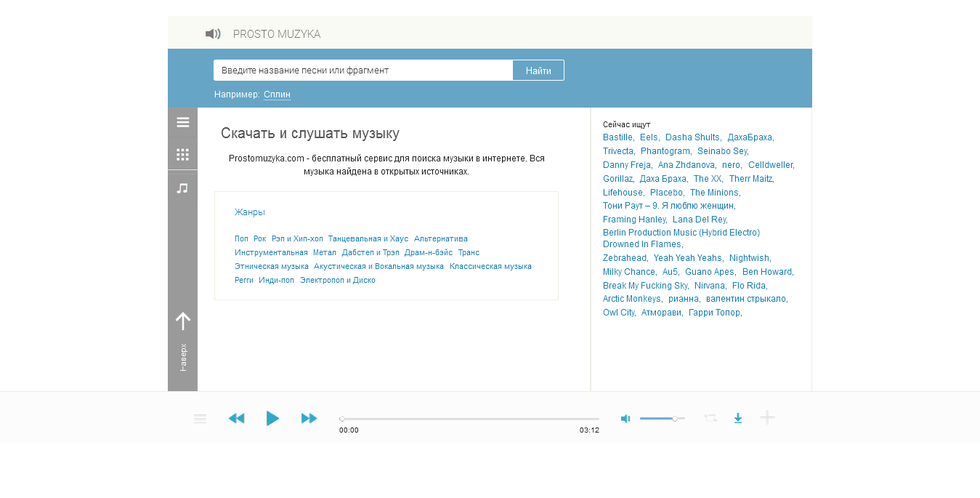Skip to the previous track with rewind
980x498 pixels.
point(236,418)
